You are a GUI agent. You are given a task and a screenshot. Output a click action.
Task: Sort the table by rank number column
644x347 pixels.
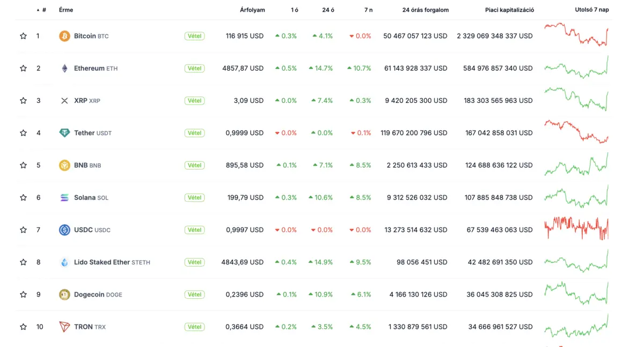click(43, 10)
